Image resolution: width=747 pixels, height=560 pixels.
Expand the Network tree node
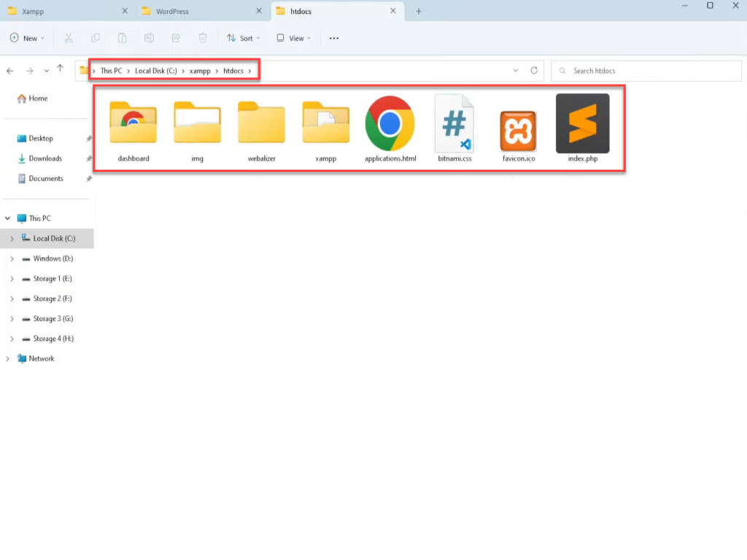[x=7, y=359]
